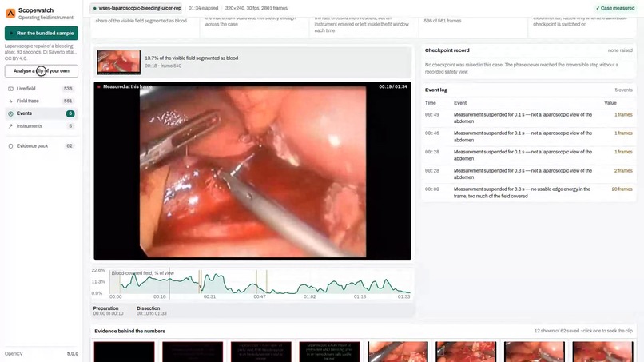Screen dimensions: 644x362
Task: Click the Preparation phase segment
Action: point(108,311)
